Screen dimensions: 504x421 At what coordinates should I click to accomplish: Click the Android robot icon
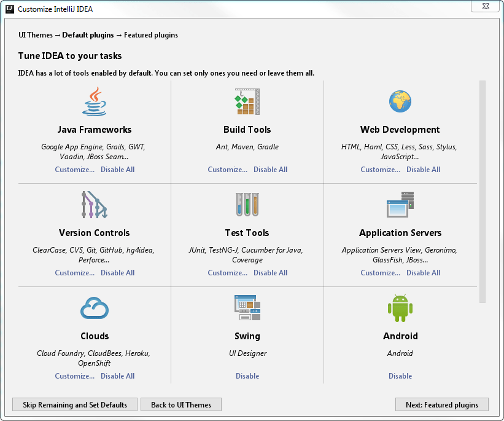click(400, 308)
